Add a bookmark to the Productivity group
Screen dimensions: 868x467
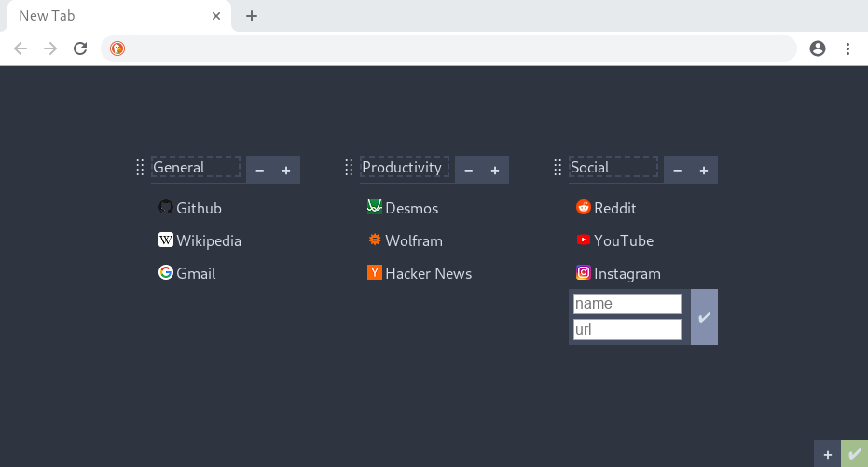coord(495,171)
